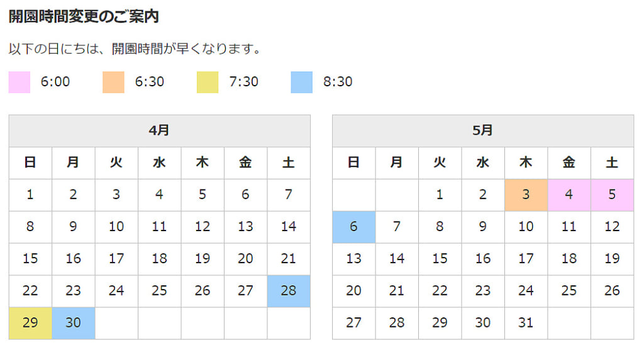The image size is (644, 347).
Task: Click April 15 in the calendar
Action: click(x=30, y=259)
